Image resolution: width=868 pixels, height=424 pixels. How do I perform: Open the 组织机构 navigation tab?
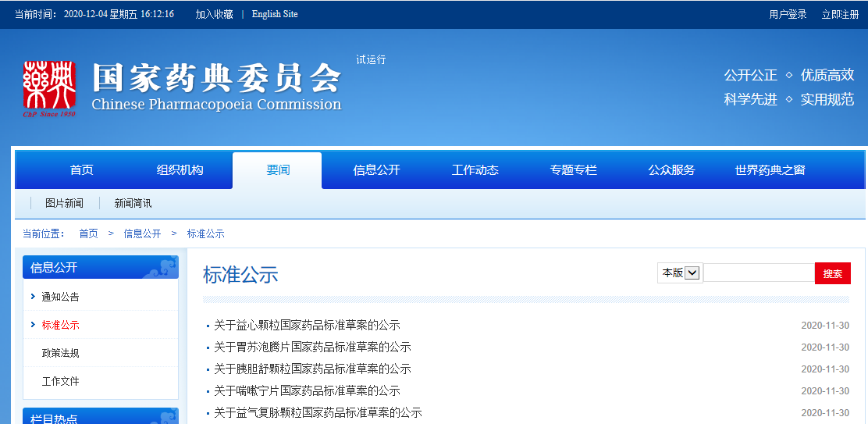[180, 170]
